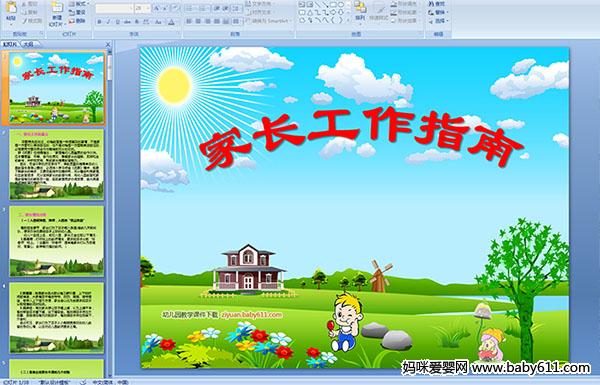Switch to the Outline pane tab
The image size is (600, 385).
[x=28, y=44]
